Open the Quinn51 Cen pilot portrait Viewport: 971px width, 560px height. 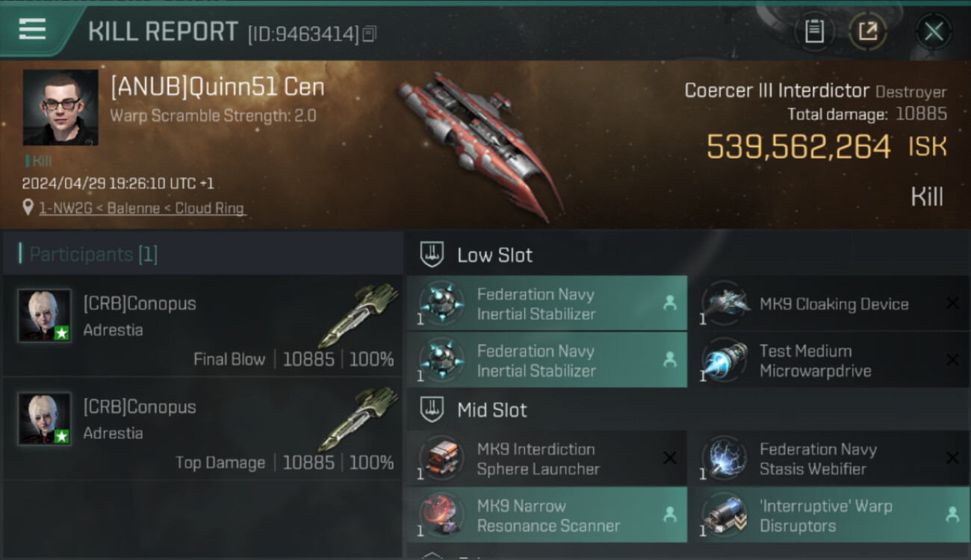61,108
